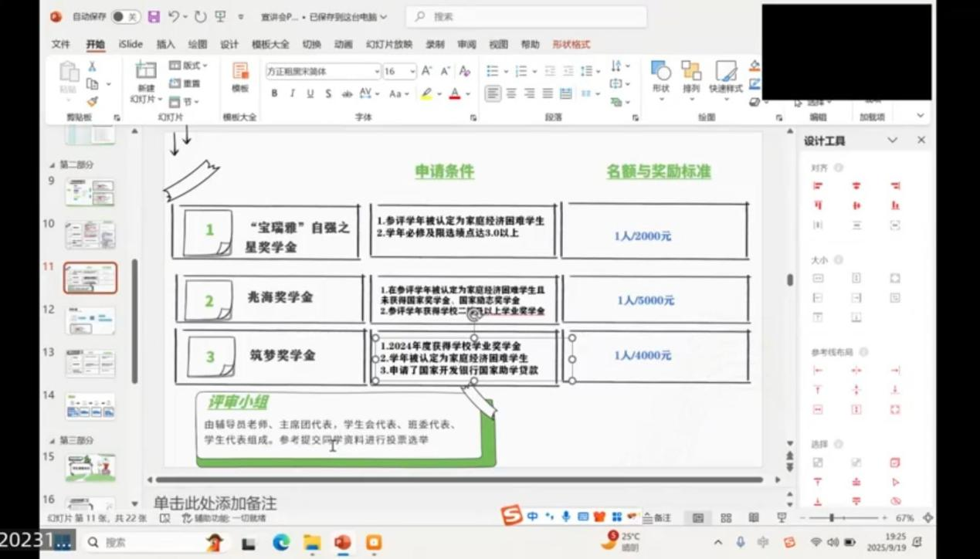Screen dimensions: 980x559
Task: Toggle the 自动保存 autosave switch
Action: (x=124, y=16)
